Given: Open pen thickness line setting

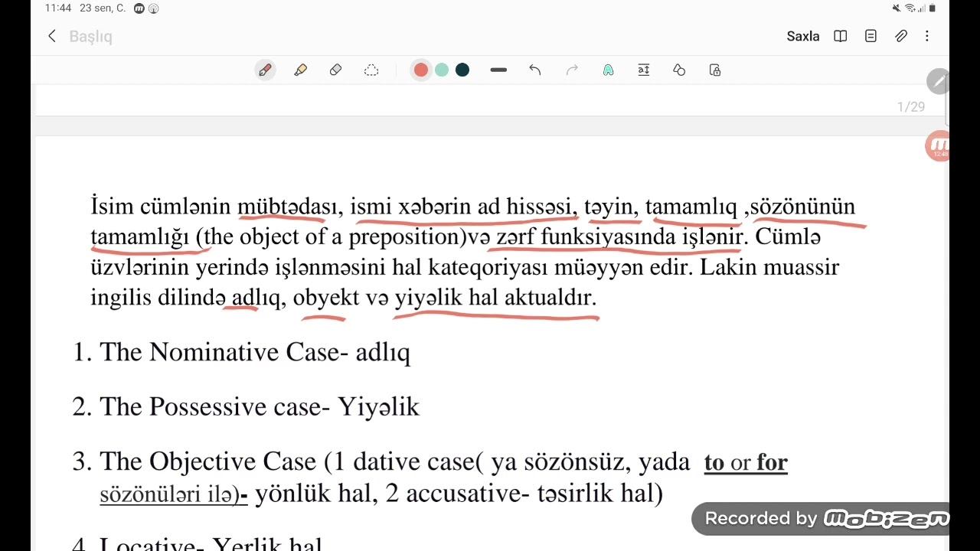Looking at the screenshot, I should click(498, 70).
